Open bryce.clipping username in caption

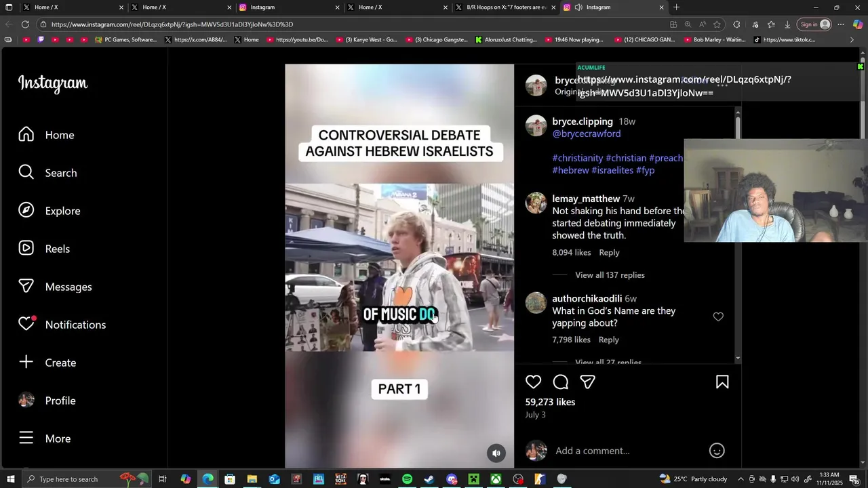pos(583,121)
